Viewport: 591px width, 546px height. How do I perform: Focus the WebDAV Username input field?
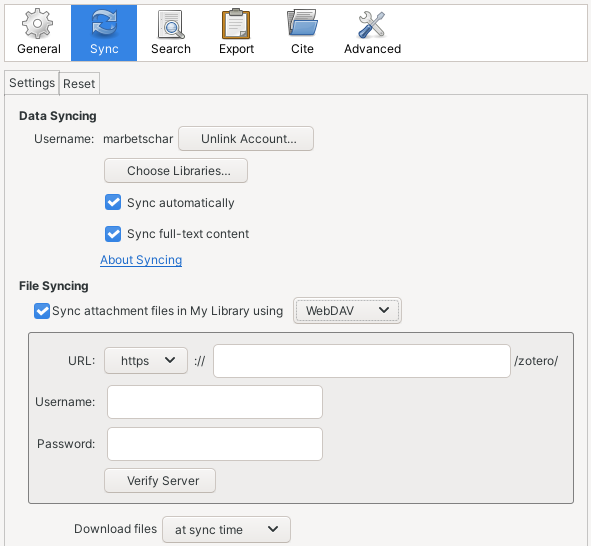[x=215, y=402]
